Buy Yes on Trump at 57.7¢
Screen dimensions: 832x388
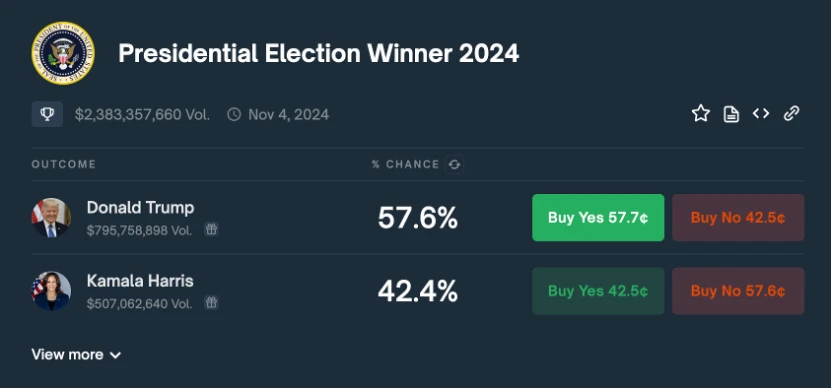click(598, 218)
